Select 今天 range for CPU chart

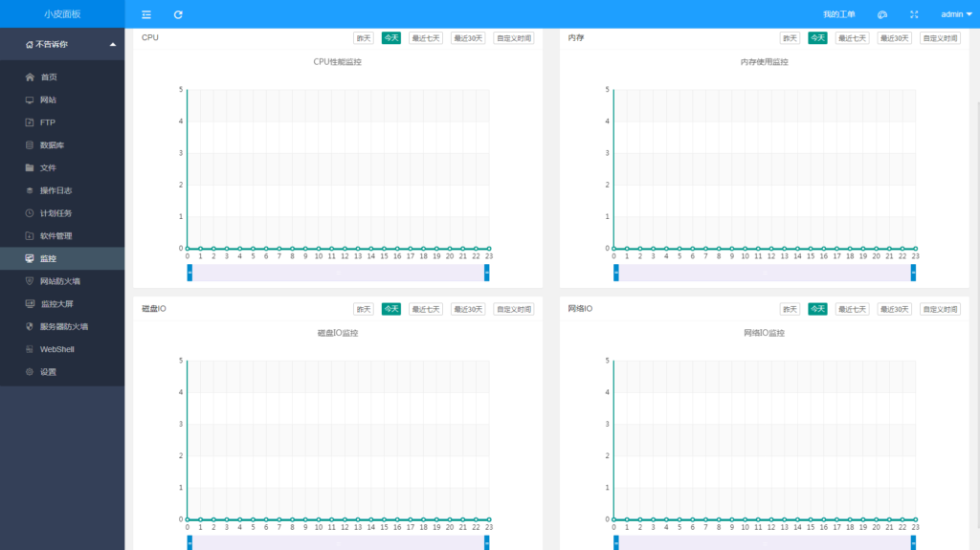391,38
